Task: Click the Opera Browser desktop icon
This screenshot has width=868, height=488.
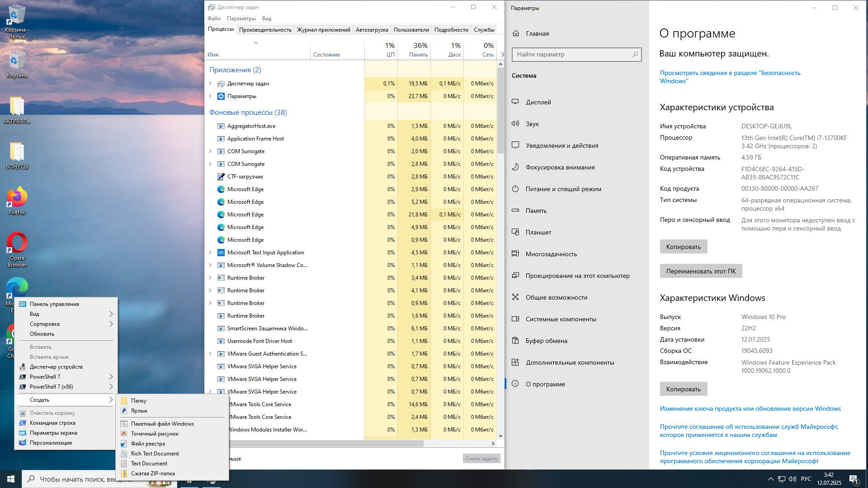Action: click(x=17, y=249)
